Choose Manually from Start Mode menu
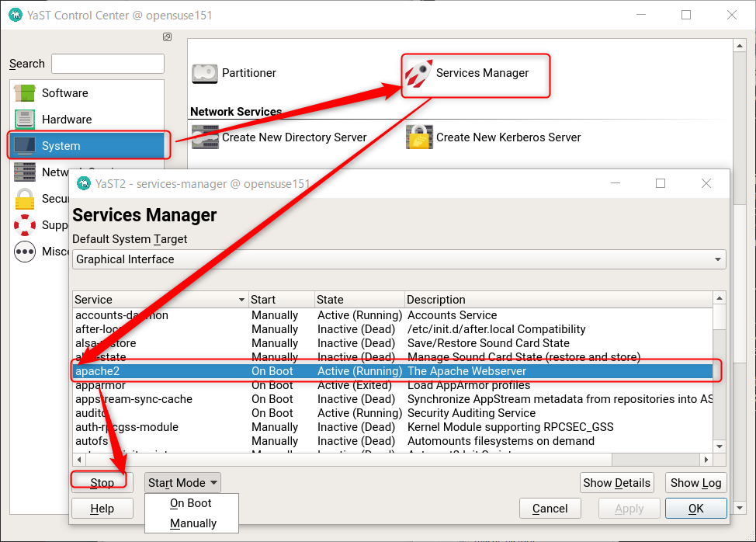 point(193,523)
